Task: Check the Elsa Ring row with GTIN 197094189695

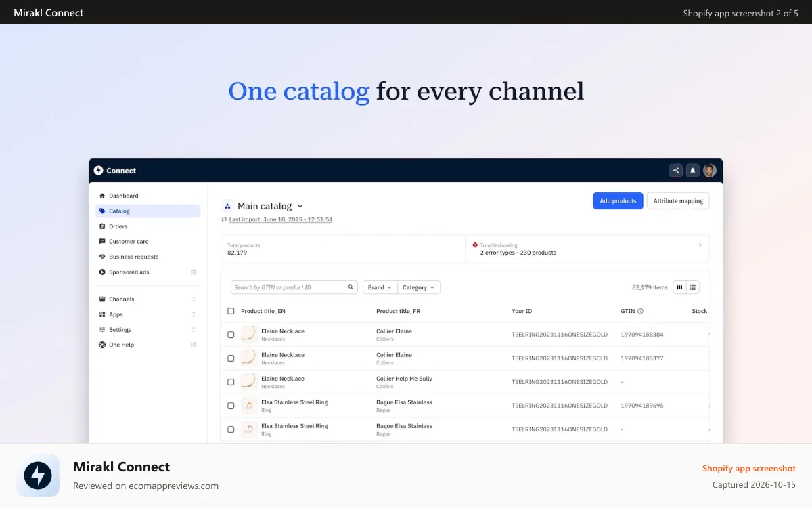Action: pos(231,406)
